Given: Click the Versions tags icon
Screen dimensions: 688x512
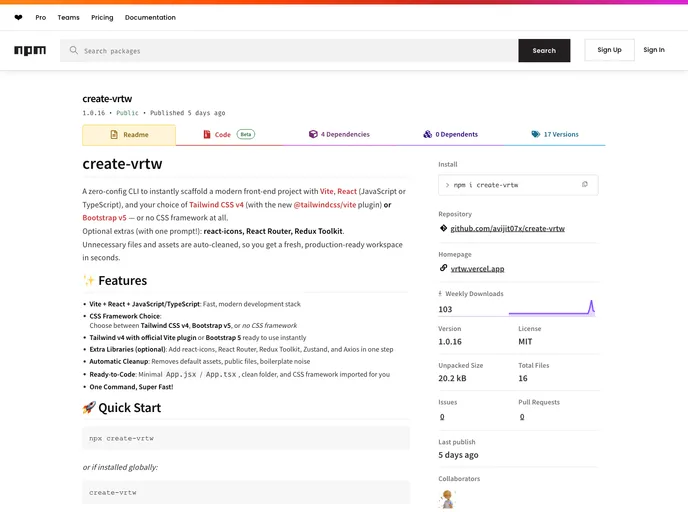Looking at the screenshot, I should [x=535, y=134].
